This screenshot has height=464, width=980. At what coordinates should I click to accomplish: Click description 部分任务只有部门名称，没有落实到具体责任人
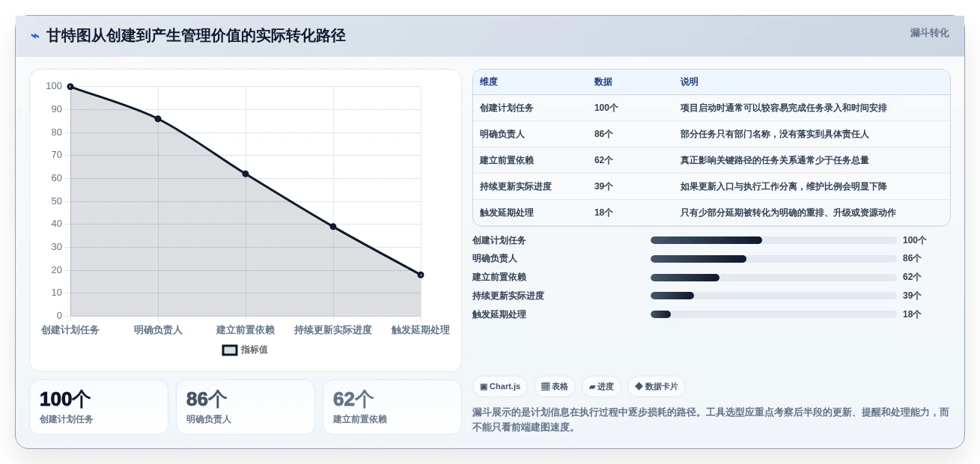(x=775, y=134)
